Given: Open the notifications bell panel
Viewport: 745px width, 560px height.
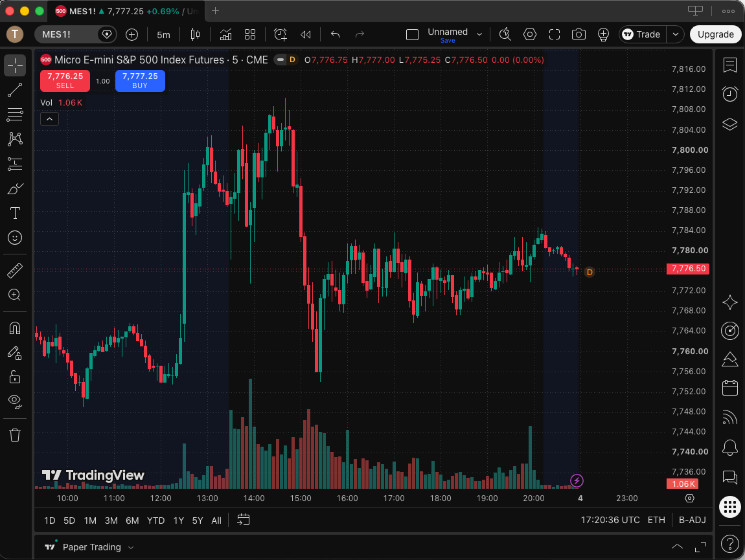Looking at the screenshot, I should click(730, 447).
